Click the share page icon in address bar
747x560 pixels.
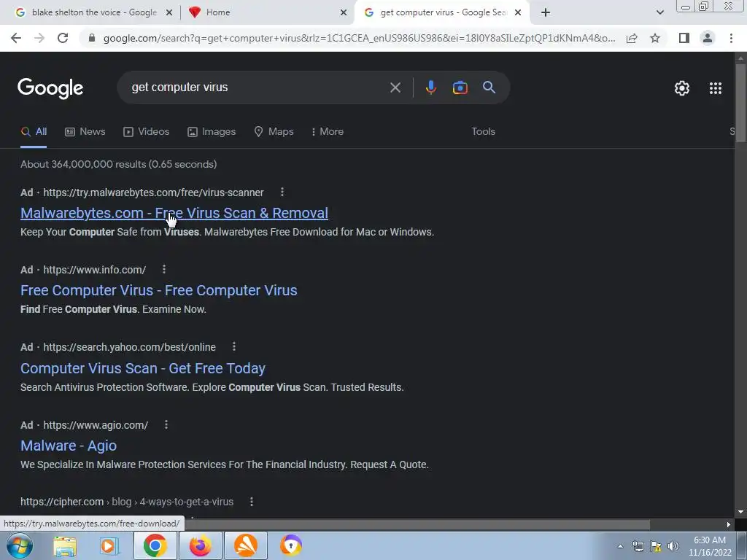click(632, 38)
